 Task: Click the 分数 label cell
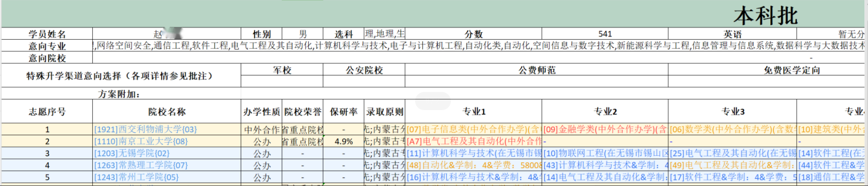pyautogui.click(x=474, y=34)
